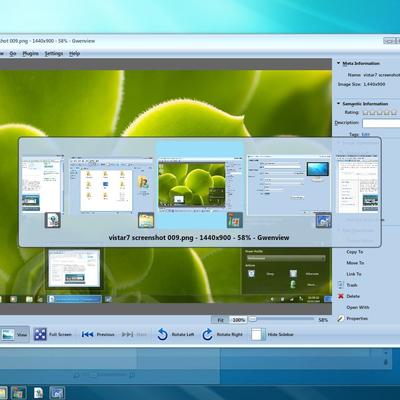Click the Gwenview picture icon in the taskbar
The height and width of the screenshot is (400, 400).
tap(57, 393)
